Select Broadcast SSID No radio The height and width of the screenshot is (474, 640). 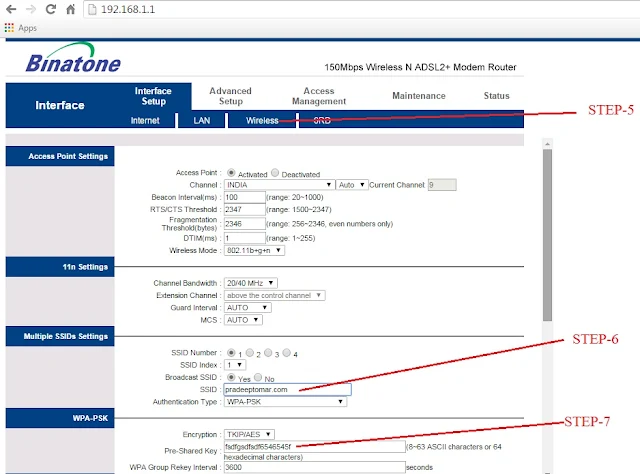pos(258,377)
